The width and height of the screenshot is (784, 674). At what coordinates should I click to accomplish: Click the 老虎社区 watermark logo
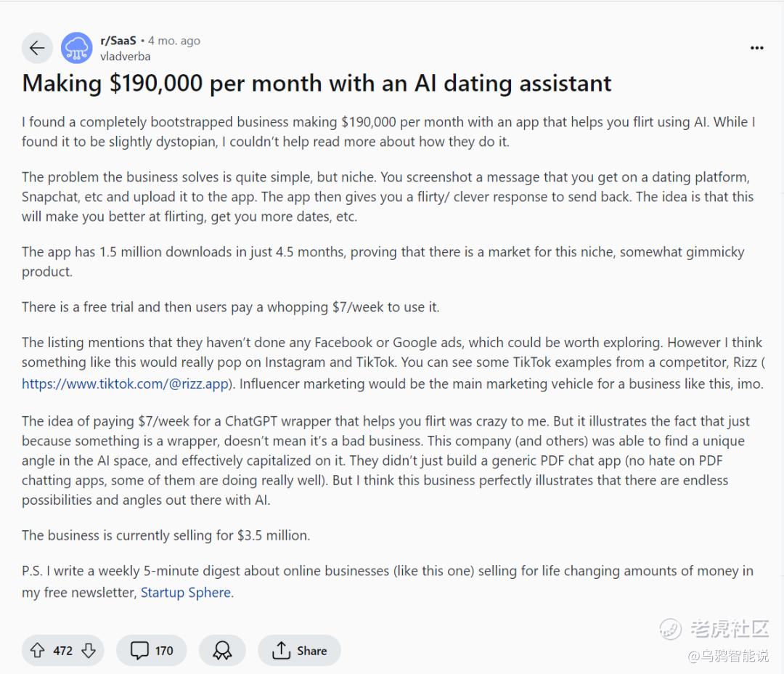click(715, 628)
